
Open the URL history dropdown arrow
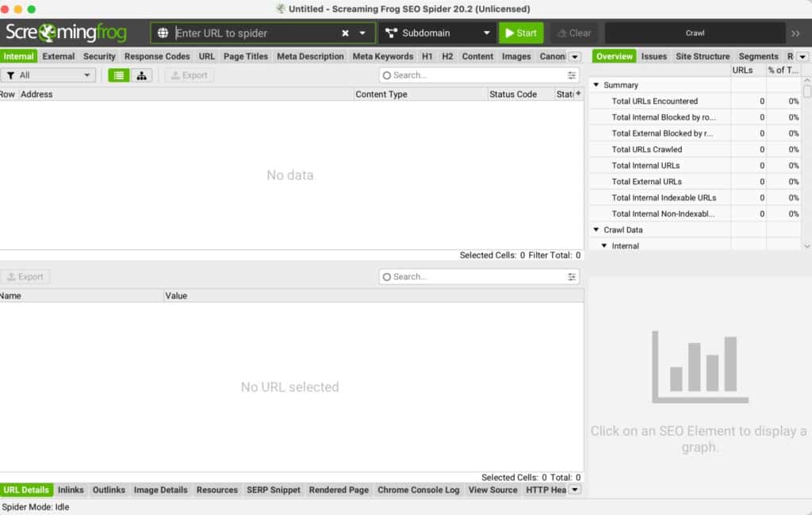coord(362,33)
